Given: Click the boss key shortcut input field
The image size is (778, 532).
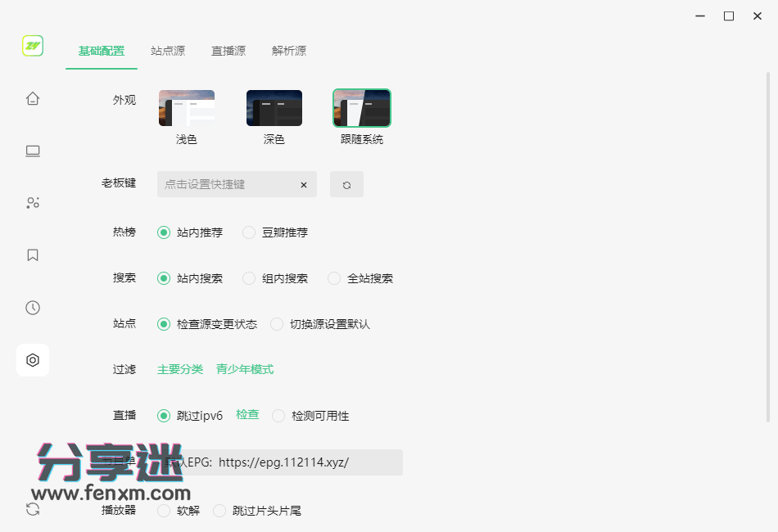Looking at the screenshot, I should 229,184.
